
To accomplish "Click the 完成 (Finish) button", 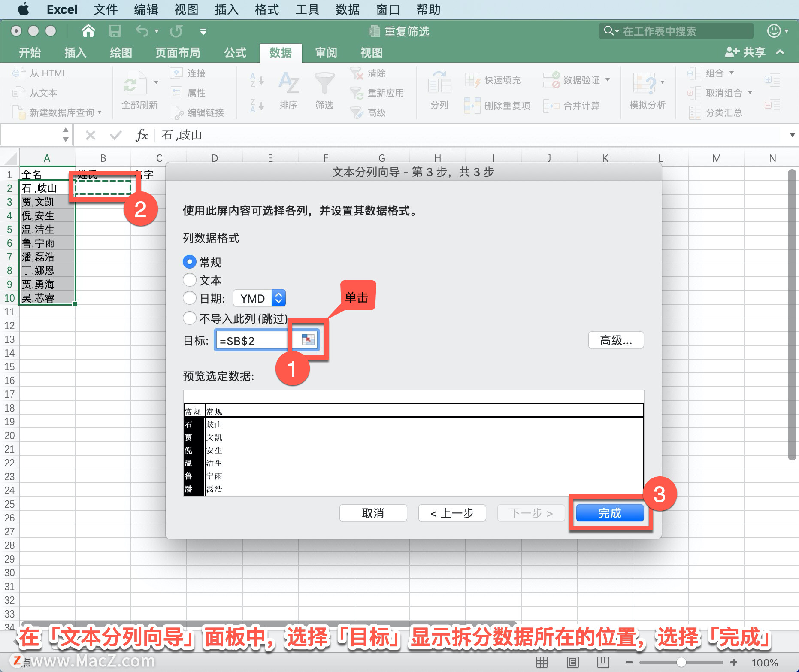I will [x=610, y=513].
